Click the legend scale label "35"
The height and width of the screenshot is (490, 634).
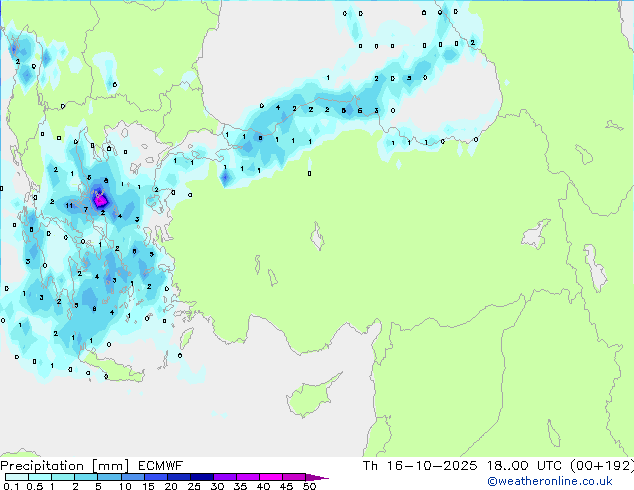[240, 486]
